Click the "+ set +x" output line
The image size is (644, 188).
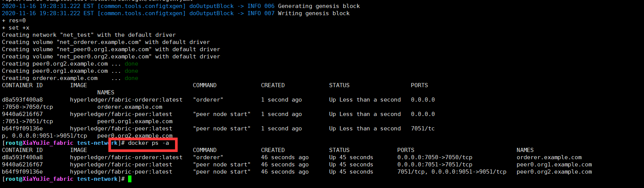point(16,28)
